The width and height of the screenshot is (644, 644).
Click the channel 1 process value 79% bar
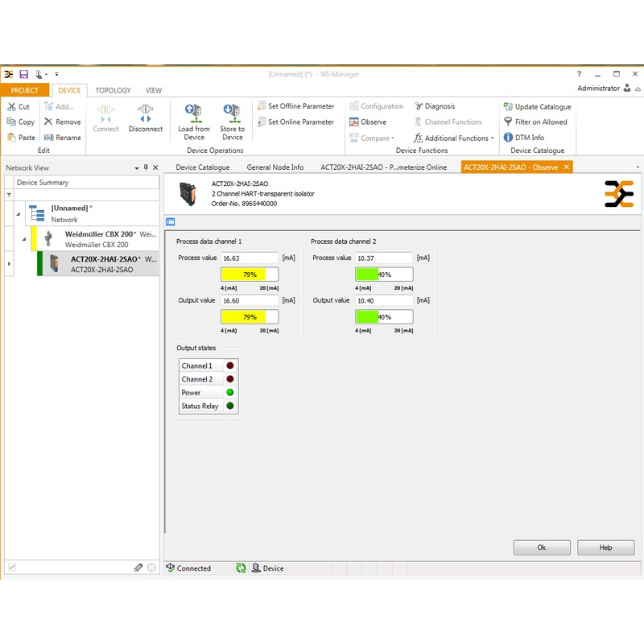pos(250,275)
